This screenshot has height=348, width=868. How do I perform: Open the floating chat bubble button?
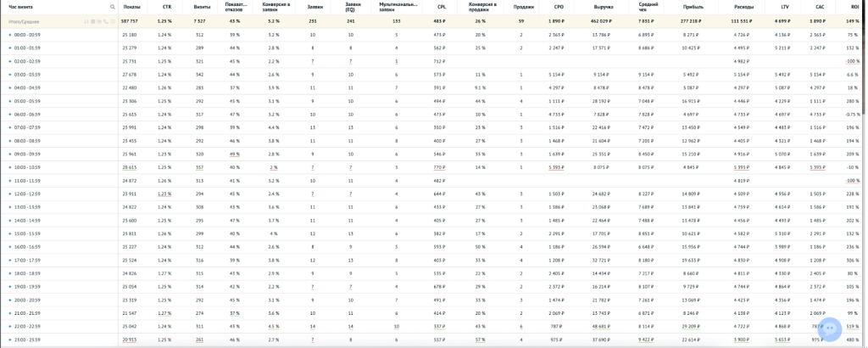(x=830, y=328)
